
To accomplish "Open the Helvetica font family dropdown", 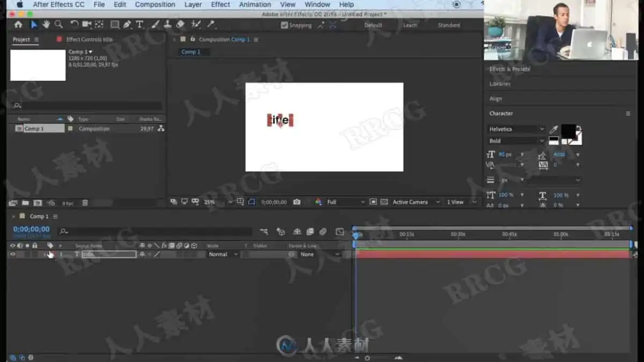I will (516, 129).
